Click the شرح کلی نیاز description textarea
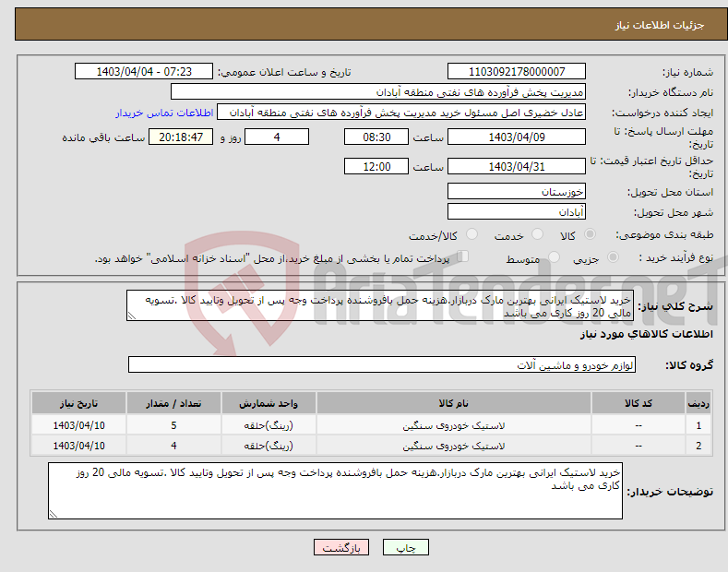The height and width of the screenshot is (572, 728). click(380, 305)
